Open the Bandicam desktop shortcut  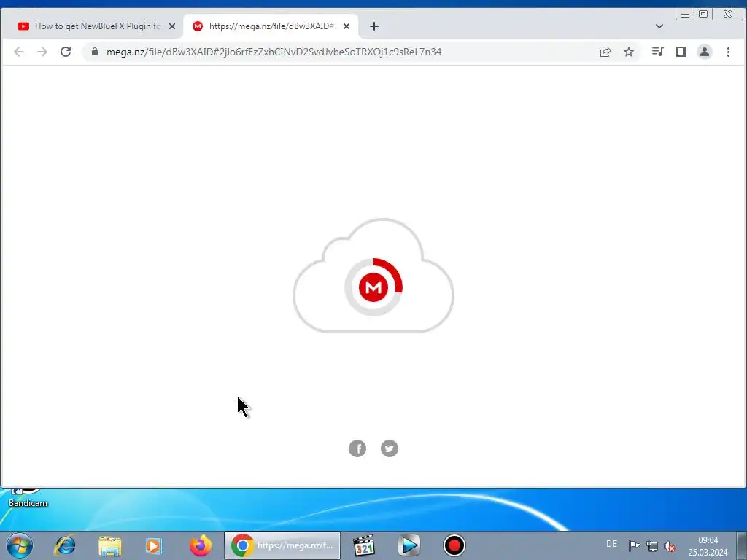[28, 497]
